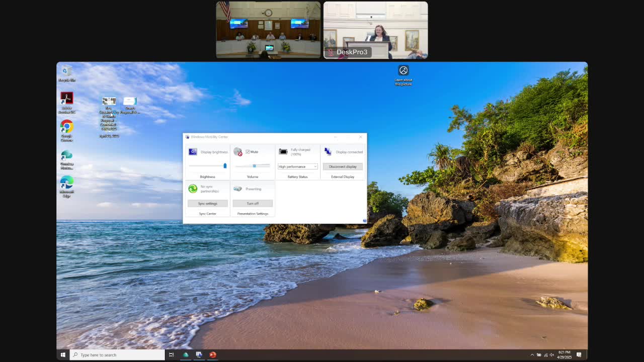Click the Disconnect display button
644x362 pixels.
pyautogui.click(x=343, y=166)
